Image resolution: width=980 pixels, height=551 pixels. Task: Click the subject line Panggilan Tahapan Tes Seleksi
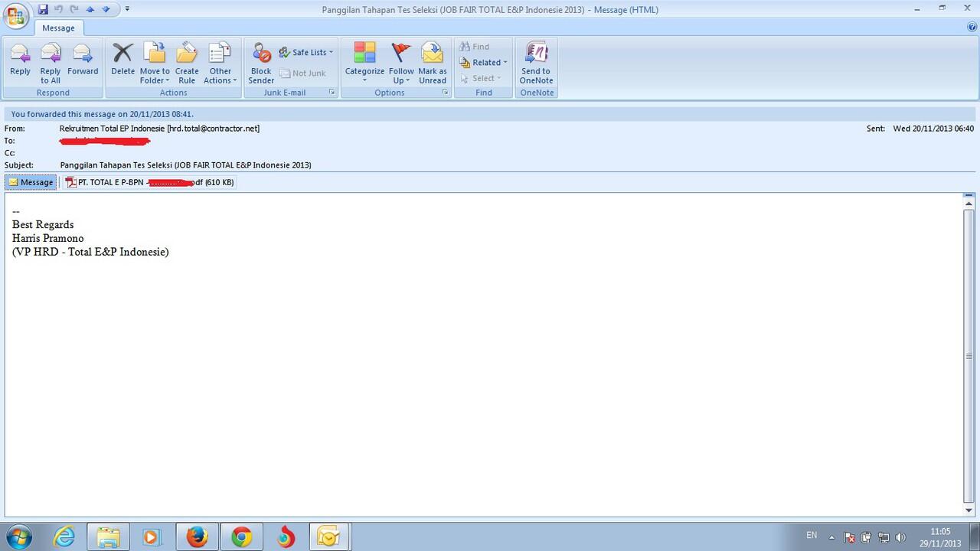coord(185,165)
